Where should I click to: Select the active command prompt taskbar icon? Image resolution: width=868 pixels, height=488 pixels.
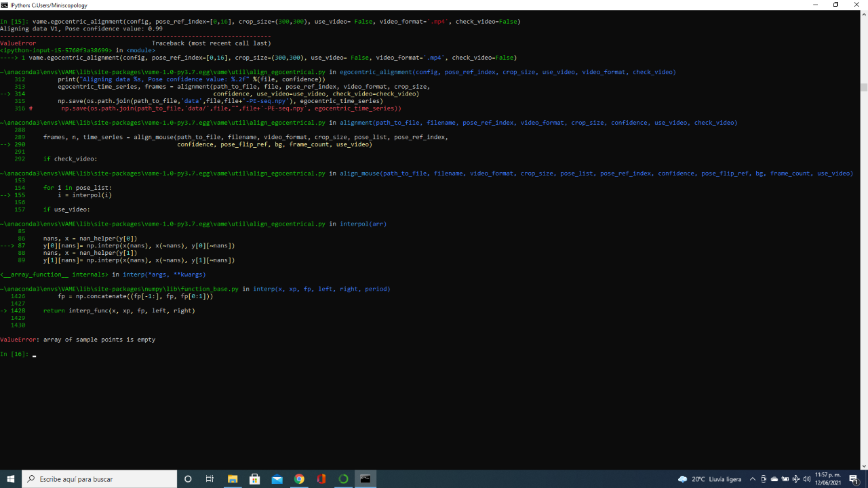coord(365,479)
